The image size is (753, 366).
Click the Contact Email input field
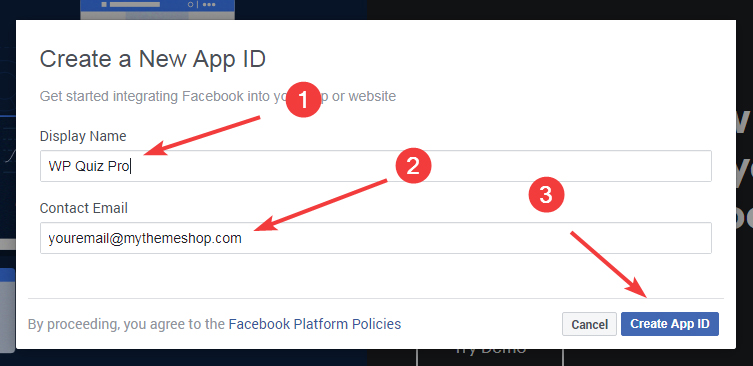pos(376,238)
